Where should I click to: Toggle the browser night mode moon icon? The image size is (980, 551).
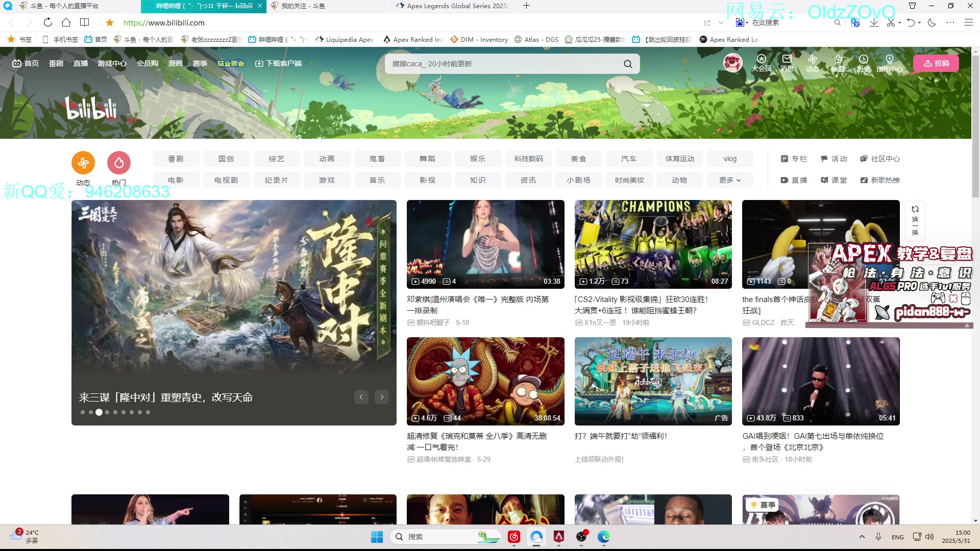point(932,22)
